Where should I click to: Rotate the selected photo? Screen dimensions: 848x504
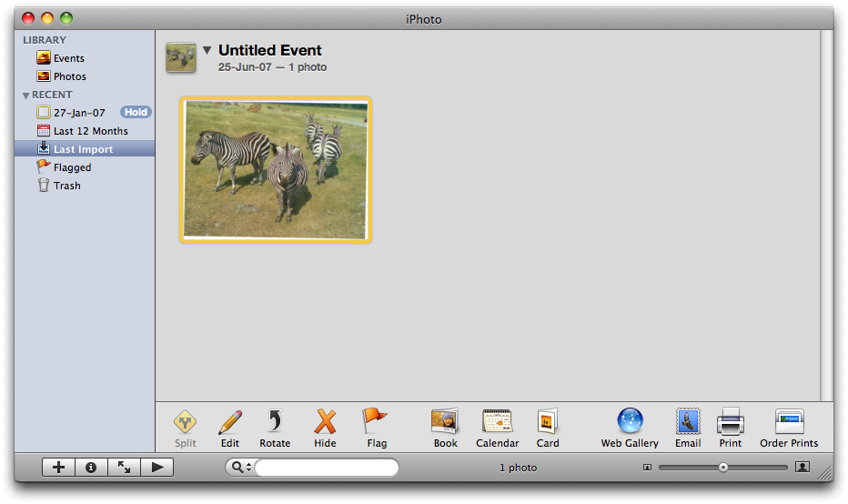[x=274, y=422]
